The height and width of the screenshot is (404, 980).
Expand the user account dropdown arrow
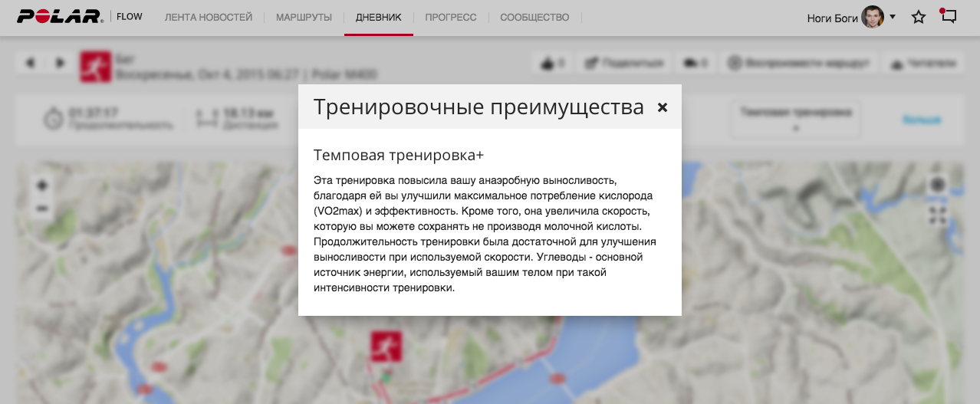tap(893, 17)
